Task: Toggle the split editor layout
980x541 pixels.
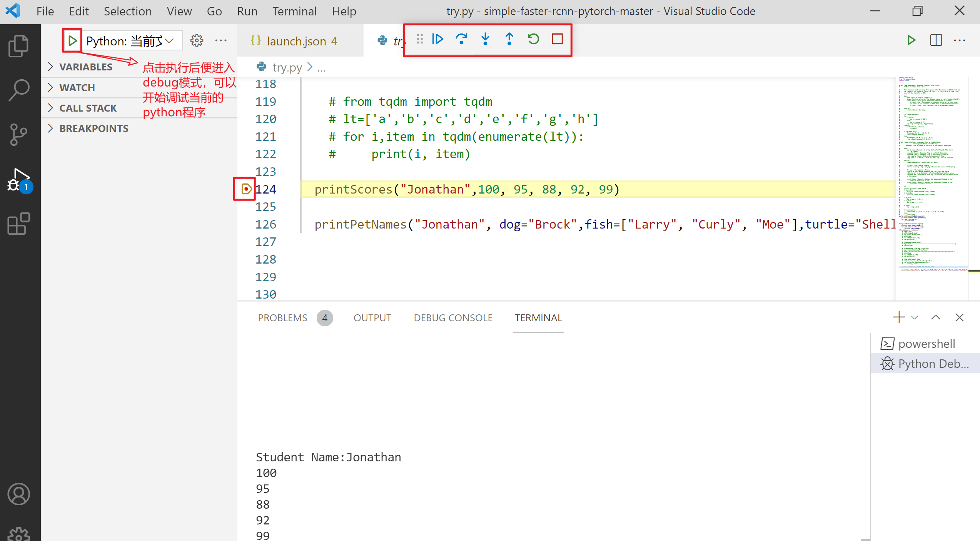Action: coord(936,40)
